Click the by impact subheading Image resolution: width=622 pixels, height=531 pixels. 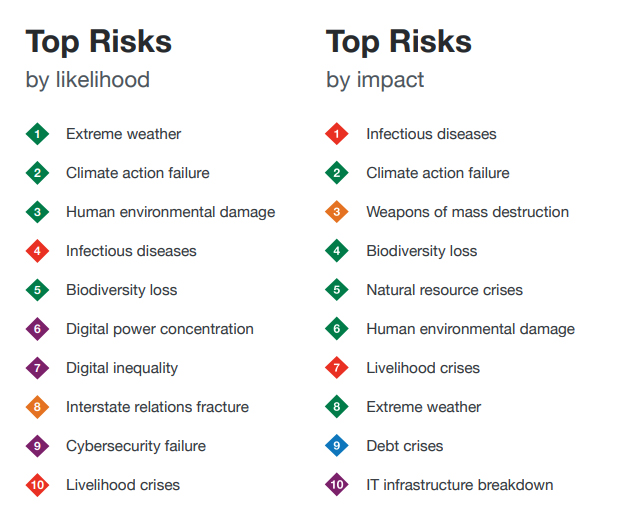(375, 81)
